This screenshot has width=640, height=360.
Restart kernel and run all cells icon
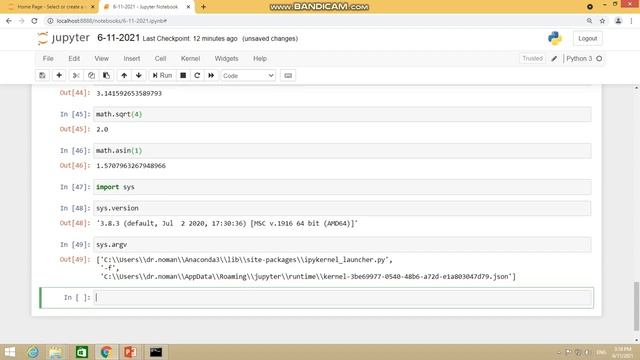tap(211, 76)
